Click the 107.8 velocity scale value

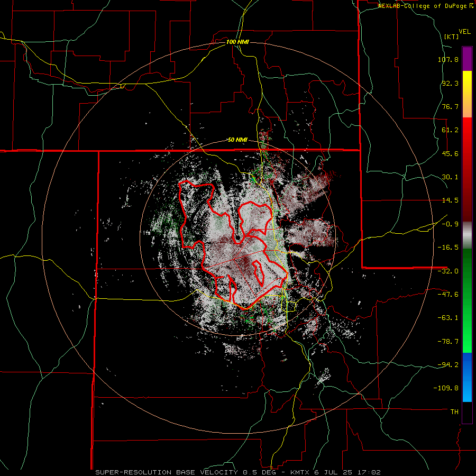[x=448, y=59]
